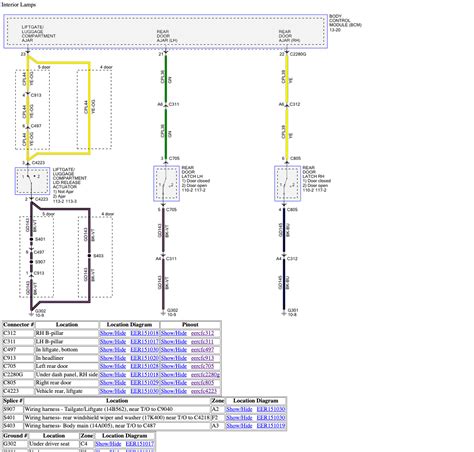The image size is (474, 452).
Task: Toggle Pinout Show/Hide for connector C312
Action: pos(174,333)
